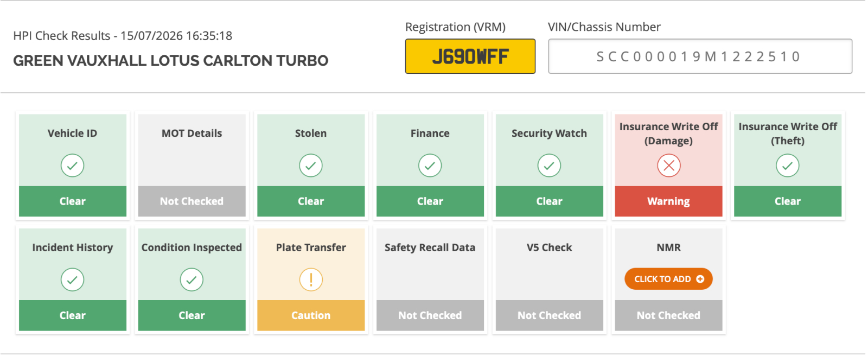The width and height of the screenshot is (868, 356).
Task: Select Insurance Write Off (Theft) Clear bar
Action: click(788, 201)
